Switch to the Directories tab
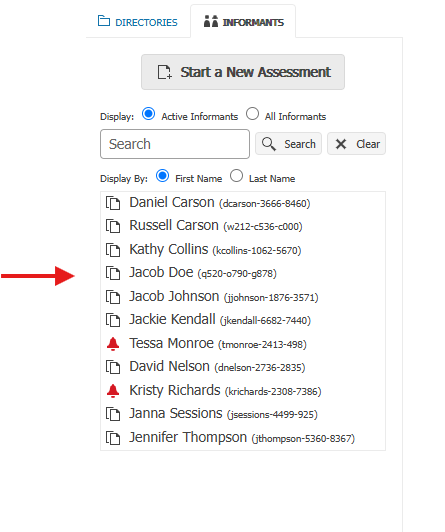 tap(138, 22)
